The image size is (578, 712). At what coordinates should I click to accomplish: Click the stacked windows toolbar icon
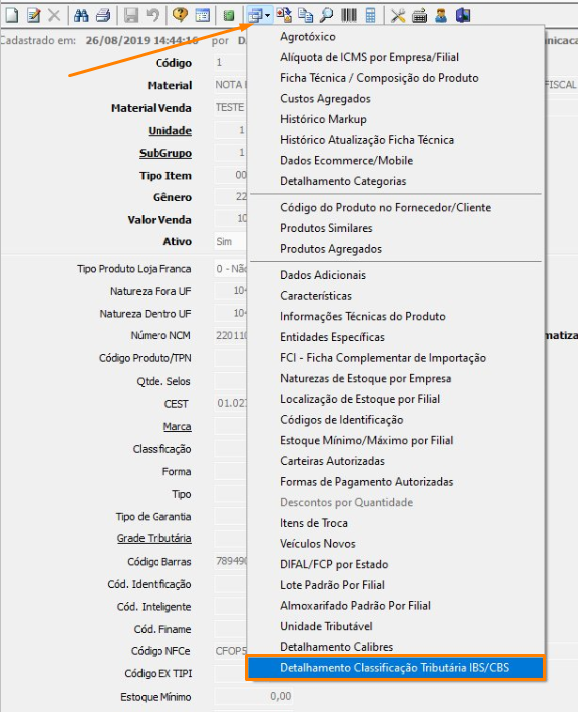coord(255,16)
